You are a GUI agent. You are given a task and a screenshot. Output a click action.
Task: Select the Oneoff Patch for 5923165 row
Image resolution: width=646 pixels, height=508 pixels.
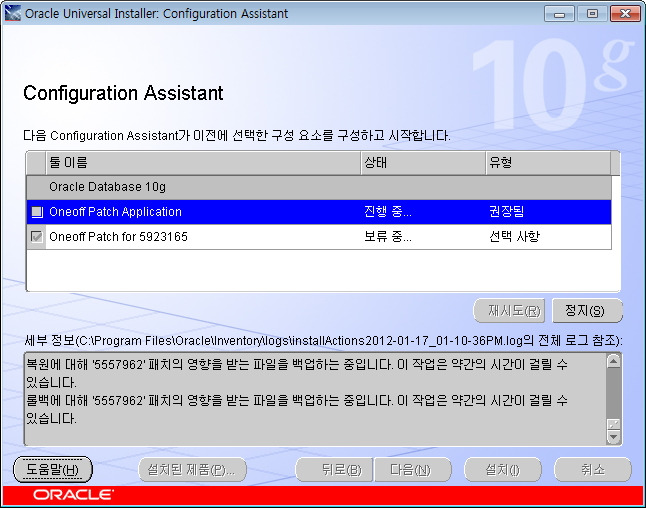(x=319, y=236)
